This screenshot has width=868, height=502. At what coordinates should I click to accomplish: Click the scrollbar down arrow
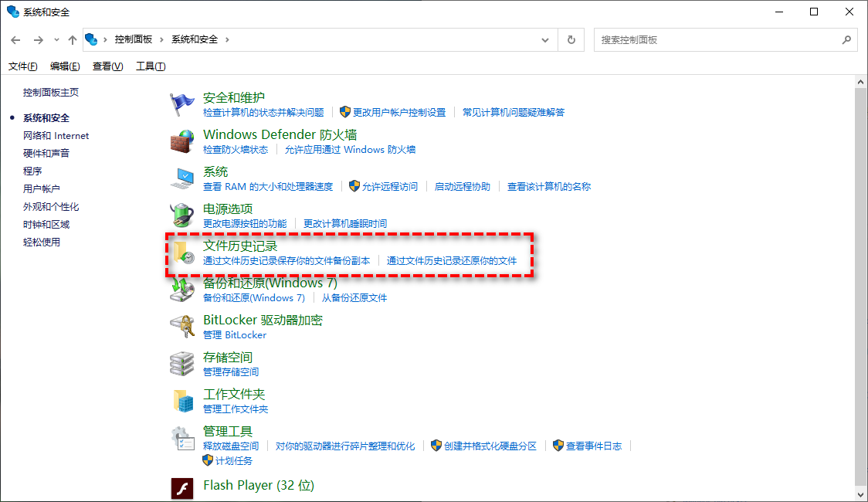point(860,494)
